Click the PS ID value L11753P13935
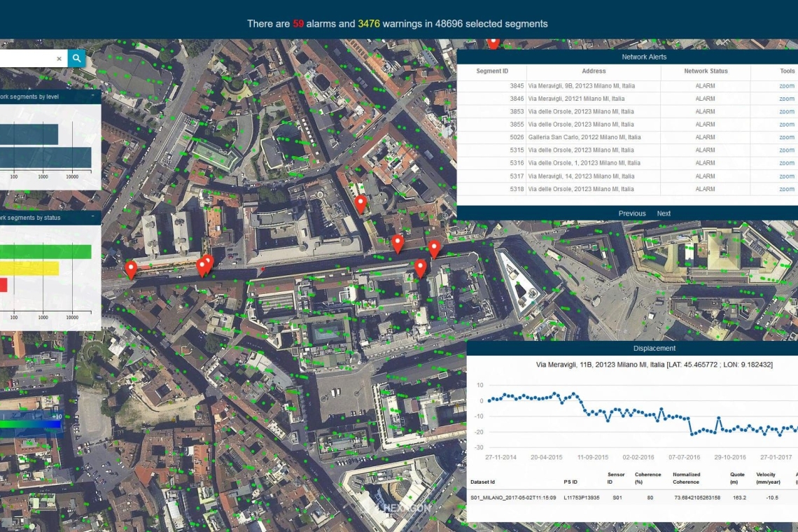This screenshot has width=798, height=532. [581, 498]
